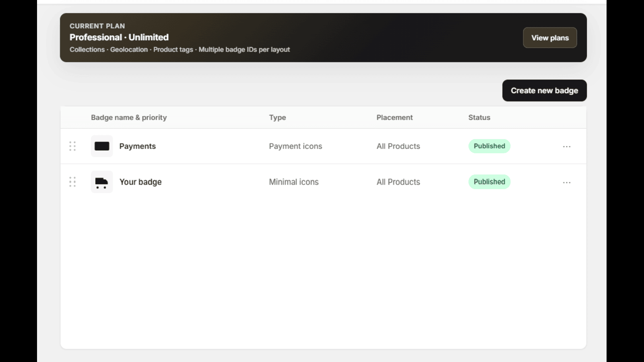
Task: Select the Minimal icons type cell
Action: coord(294,182)
